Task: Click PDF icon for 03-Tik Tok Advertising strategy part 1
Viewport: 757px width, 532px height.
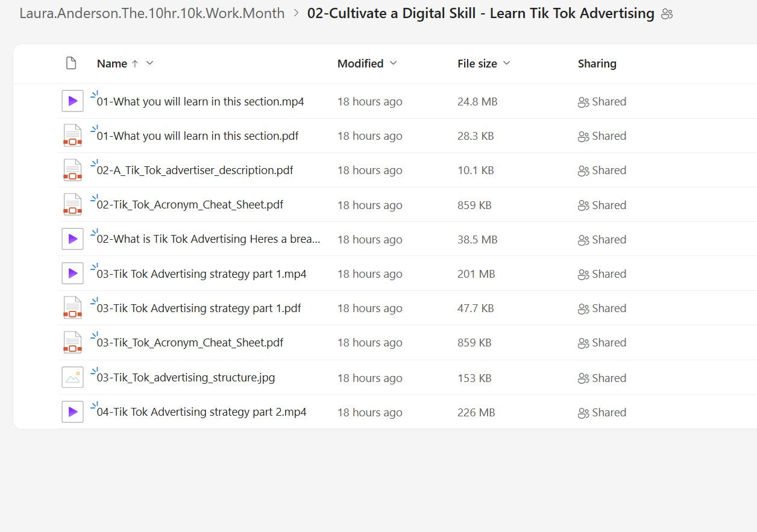Action: click(72, 308)
